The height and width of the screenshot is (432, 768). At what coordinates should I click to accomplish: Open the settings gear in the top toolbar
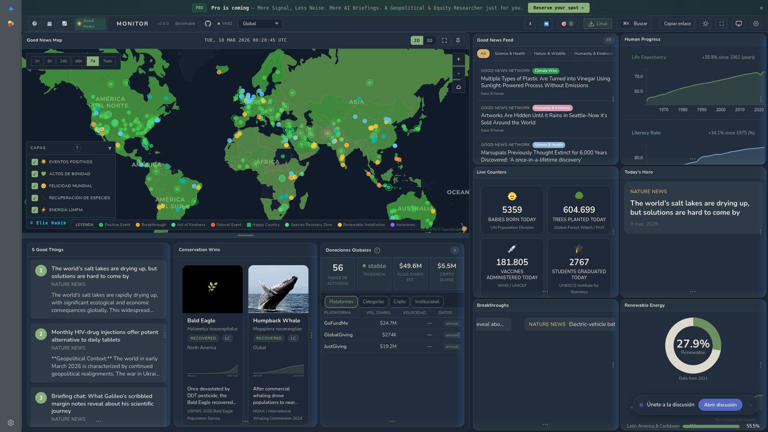pyautogui.click(x=756, y=24)
